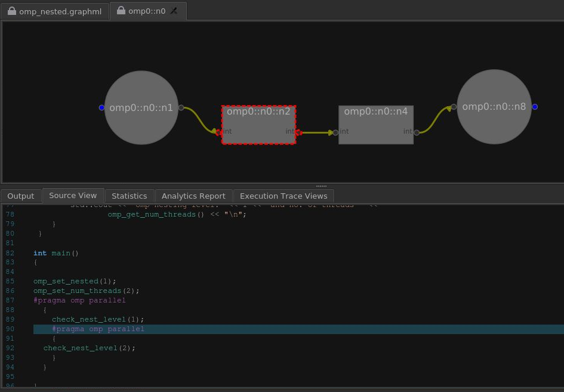Click the int input port of omp0::n0::n4
The height and width of the screenshot is (392, 564).
pyautogui.click(x=336, y=132)
